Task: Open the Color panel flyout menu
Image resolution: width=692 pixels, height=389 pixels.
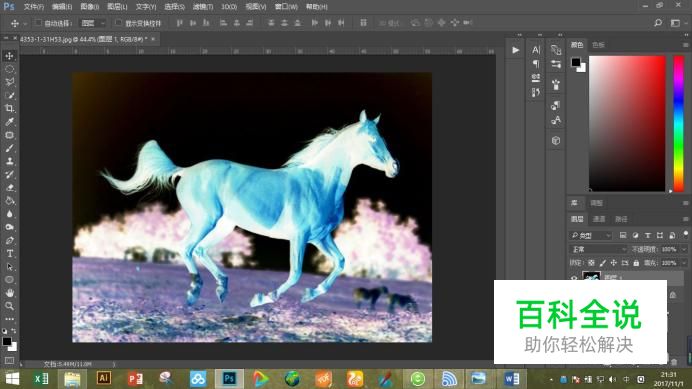Action: [685, 45]
